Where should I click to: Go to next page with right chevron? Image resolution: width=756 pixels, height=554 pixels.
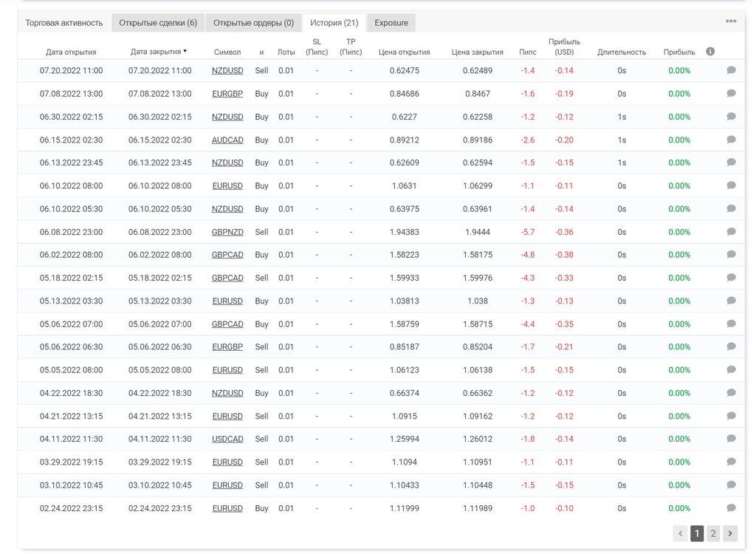point(730,533)
